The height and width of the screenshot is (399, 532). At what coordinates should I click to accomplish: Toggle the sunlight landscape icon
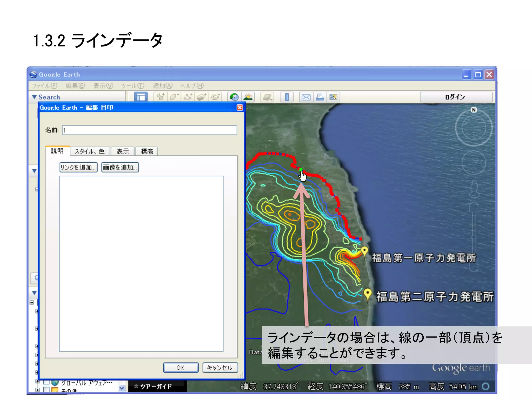point(248,97)
